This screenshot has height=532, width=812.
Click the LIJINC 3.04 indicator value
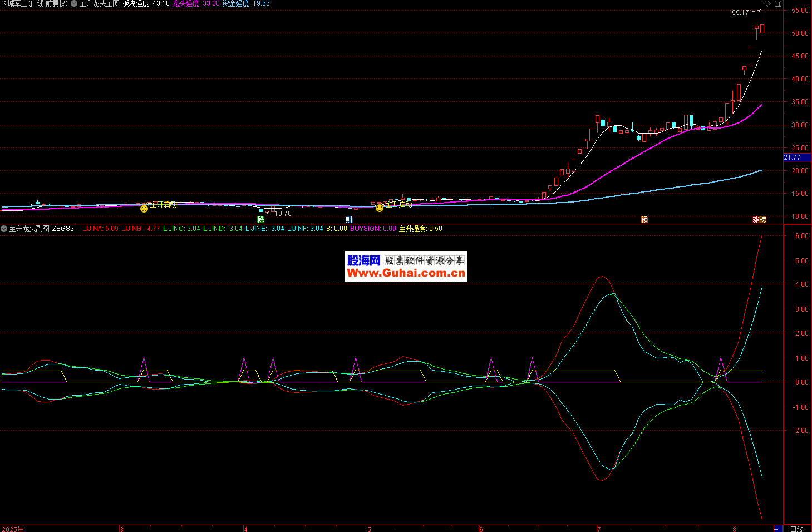pyautogui.click(x=181, y=229)
